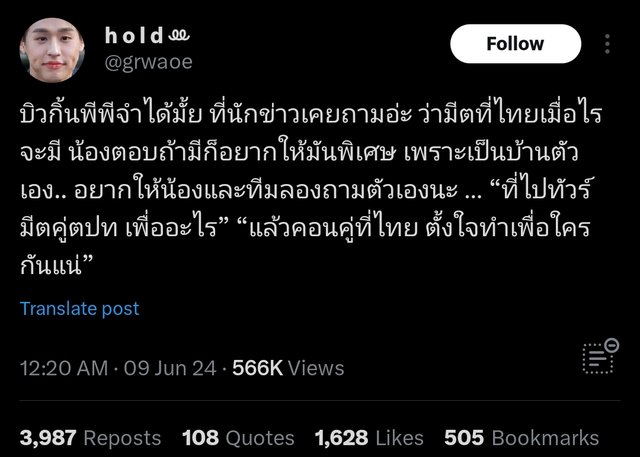The image size is (640, 457).
Task: Open the reader view icon beside the timestamp
Action: (x=600, y=356)
